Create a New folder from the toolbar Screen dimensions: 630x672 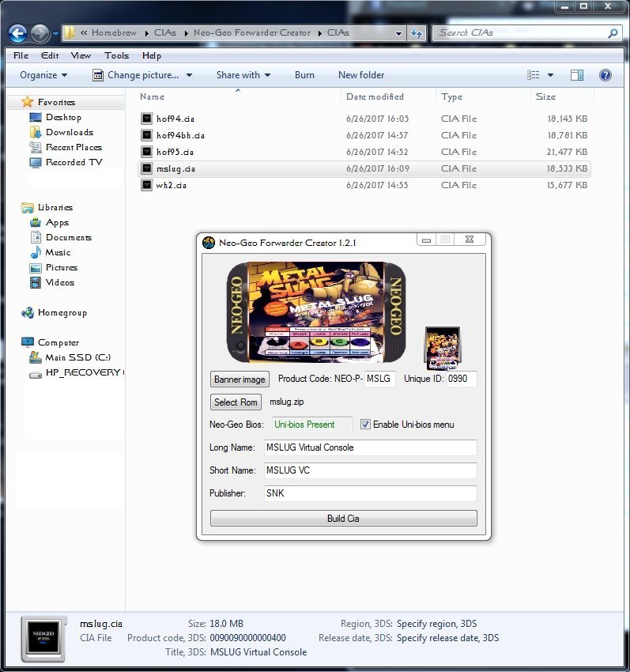click(361, 75)
